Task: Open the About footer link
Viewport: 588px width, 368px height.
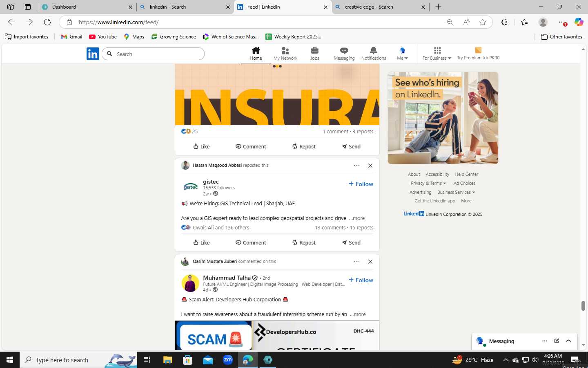Action: click(414, 174)
